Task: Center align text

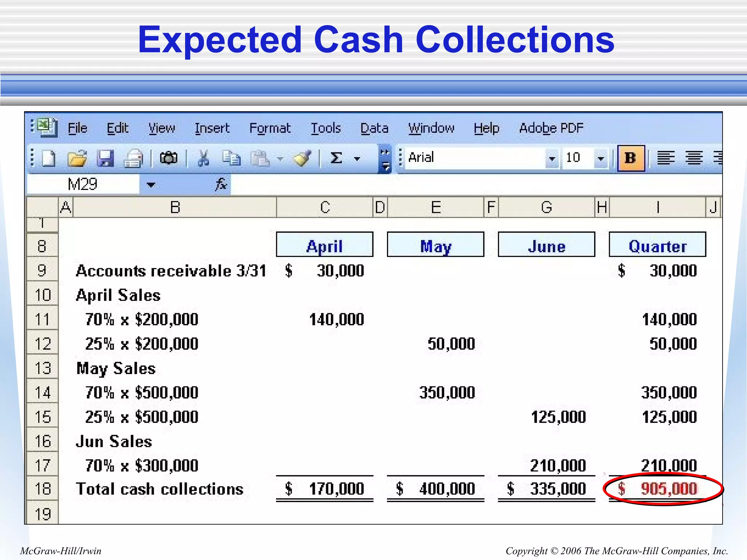Action: pyautogui.click(x=694, y=158)
